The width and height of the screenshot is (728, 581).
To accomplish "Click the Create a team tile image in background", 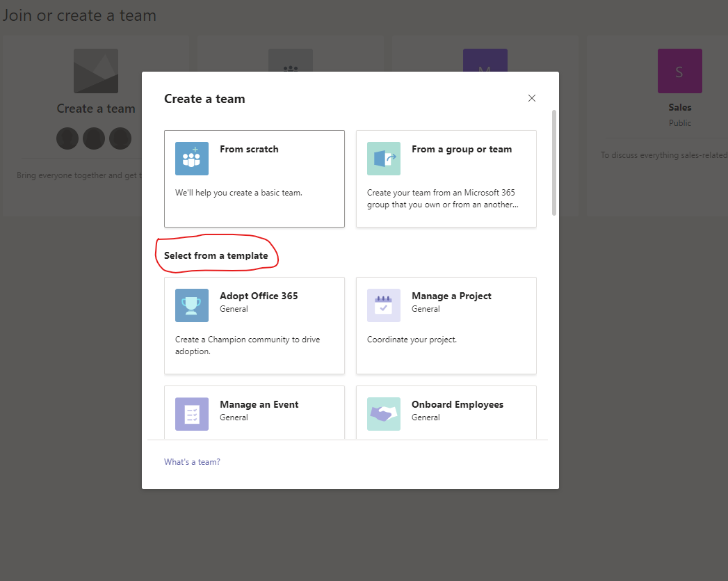I will (96, 71).
